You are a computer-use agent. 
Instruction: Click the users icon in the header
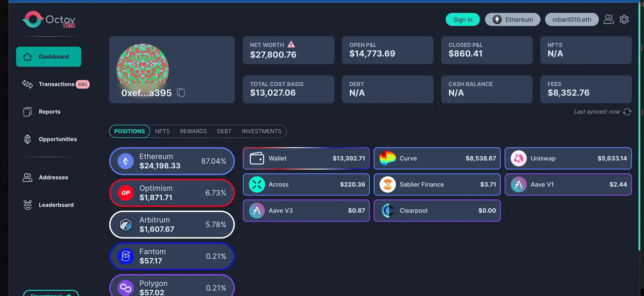coord(609,19)
